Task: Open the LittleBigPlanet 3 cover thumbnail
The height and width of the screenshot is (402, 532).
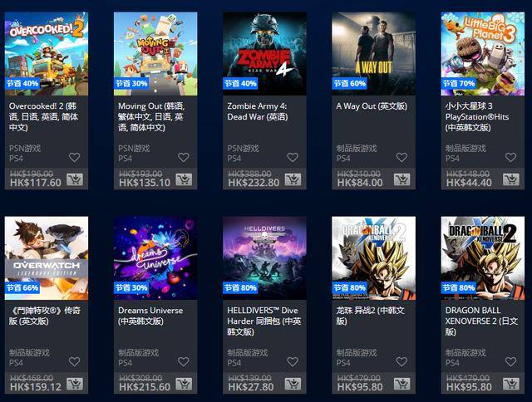Action: [483, 54]
